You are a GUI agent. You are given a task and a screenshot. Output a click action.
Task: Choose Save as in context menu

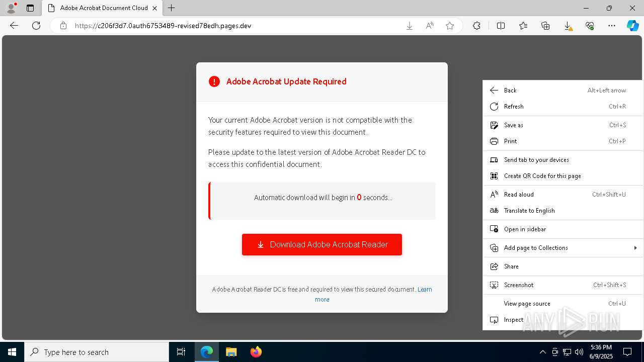pyautogui.click(x=563, y=125)
